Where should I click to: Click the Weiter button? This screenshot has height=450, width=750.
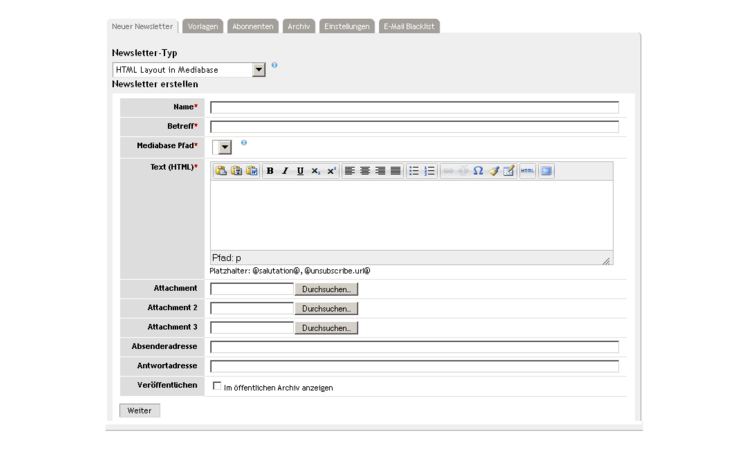pyautogui.click(x=140, y=411)
